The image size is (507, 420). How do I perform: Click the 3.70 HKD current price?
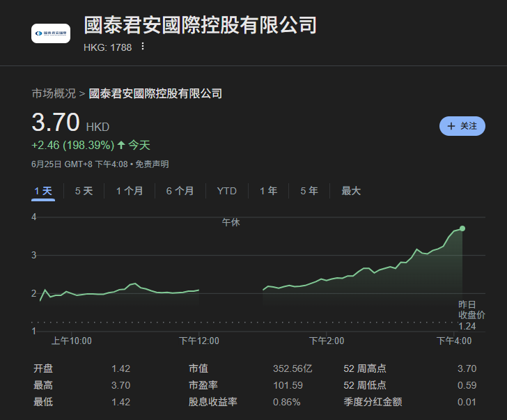[56, 123]
